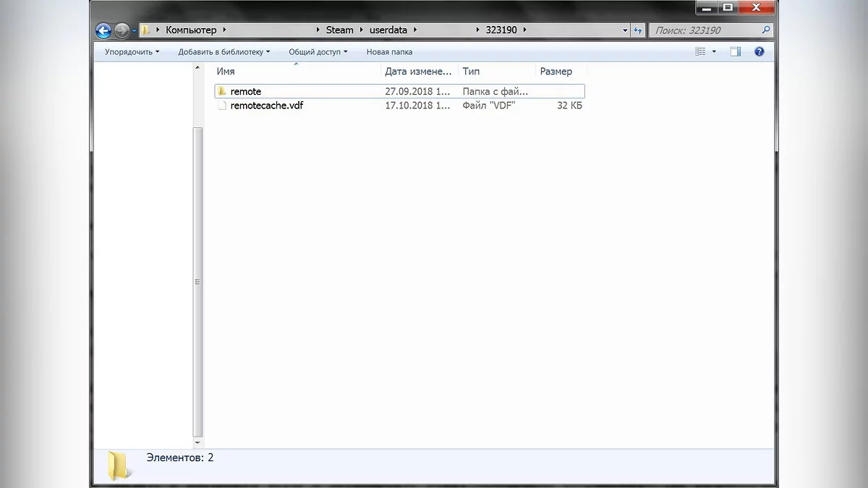
Task: Click the navigation pane scroll down arrow
Action: [198, 442]
